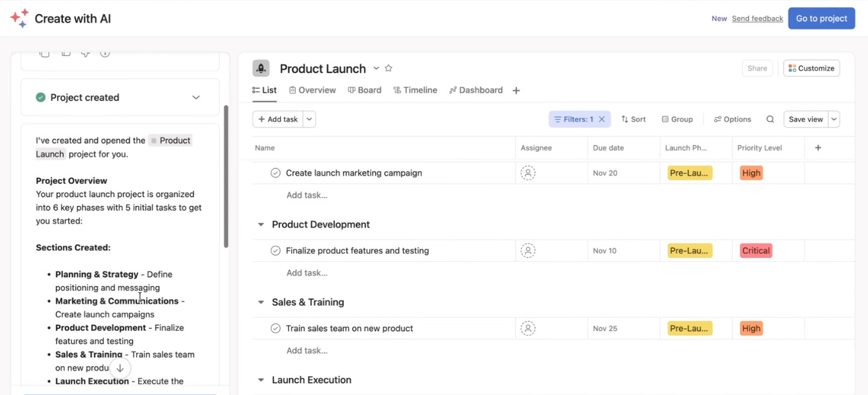
Task: Open the Send feedback link
Action: (757, 19)
